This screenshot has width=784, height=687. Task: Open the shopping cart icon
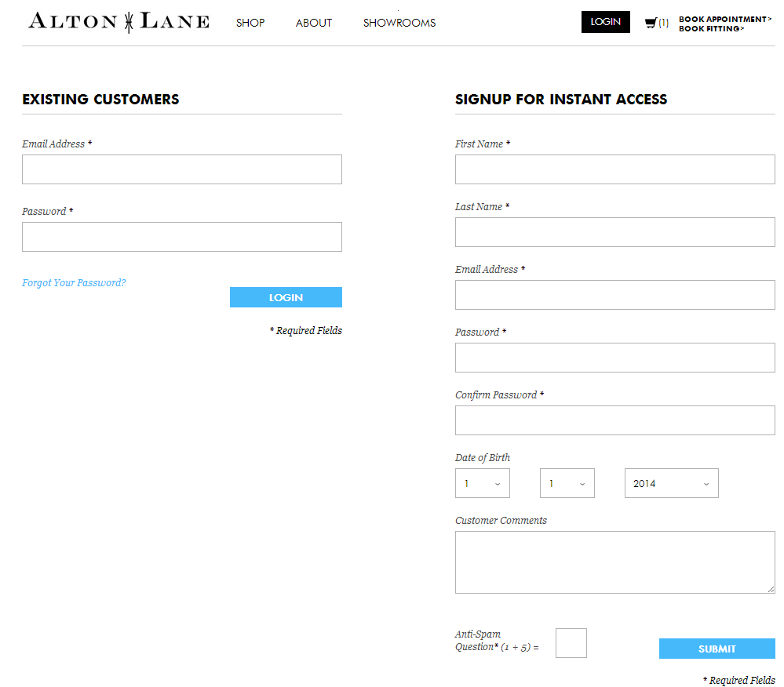(651, 23)
